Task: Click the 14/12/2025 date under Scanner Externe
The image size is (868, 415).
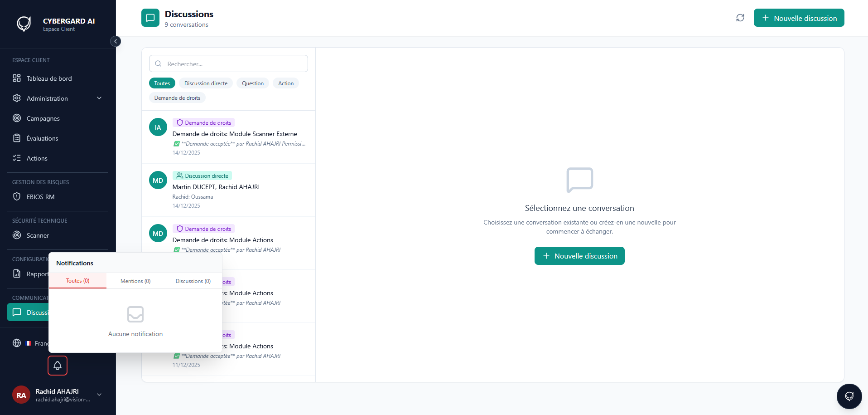Action: [186, 153]
